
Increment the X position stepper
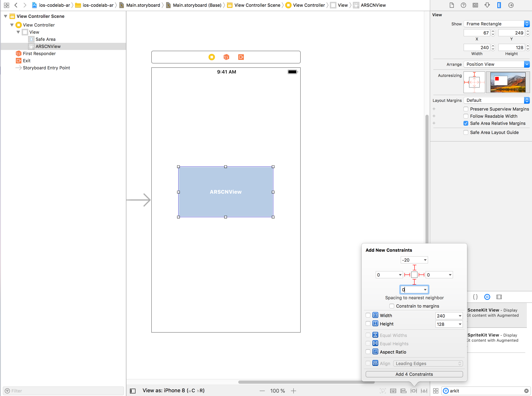493,31
